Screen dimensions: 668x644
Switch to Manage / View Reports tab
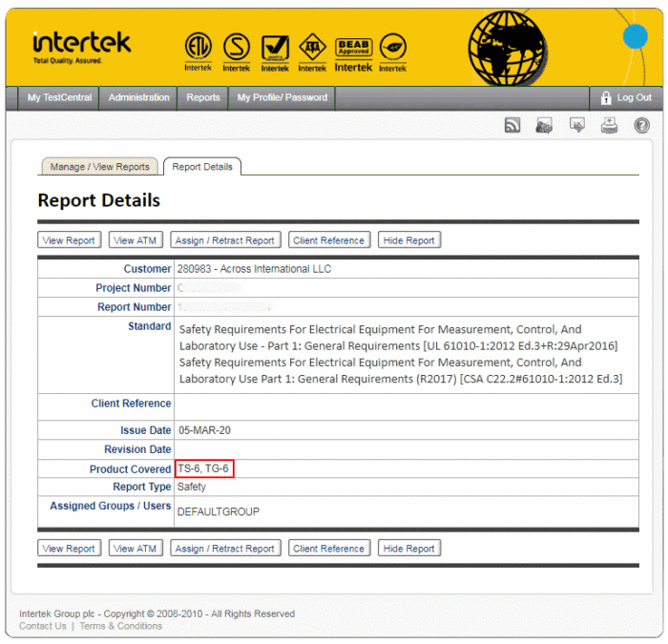[x=100, y=167]
